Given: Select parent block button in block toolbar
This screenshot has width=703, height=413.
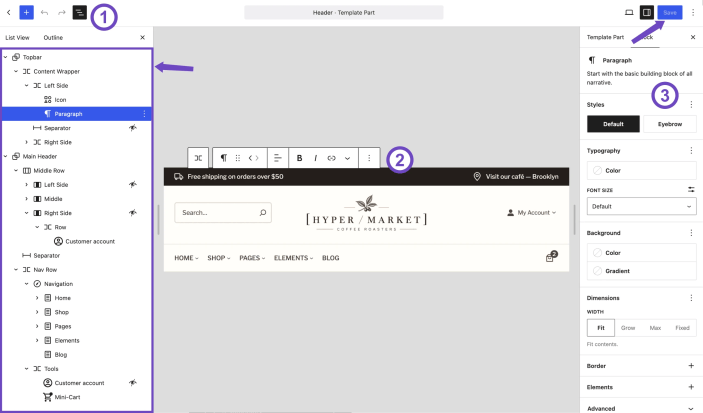Looking at the screenshot, I should point(198,158).
